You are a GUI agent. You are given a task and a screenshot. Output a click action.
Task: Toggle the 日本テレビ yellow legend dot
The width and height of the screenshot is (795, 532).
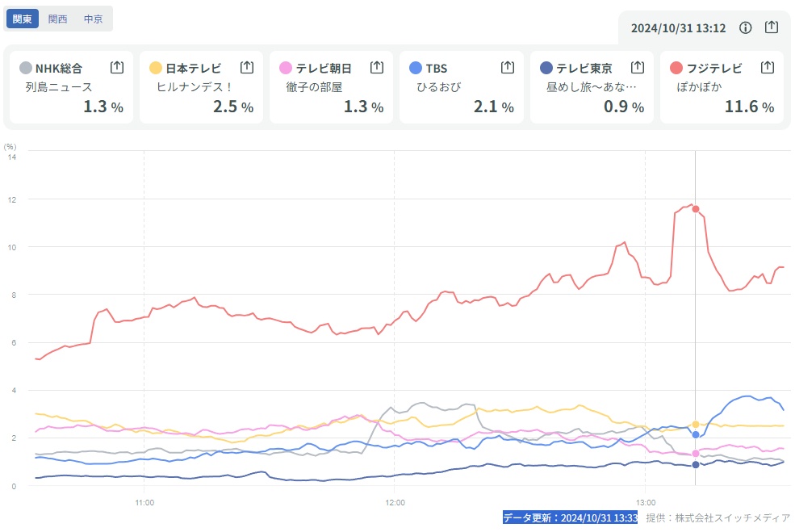[156, 68]
